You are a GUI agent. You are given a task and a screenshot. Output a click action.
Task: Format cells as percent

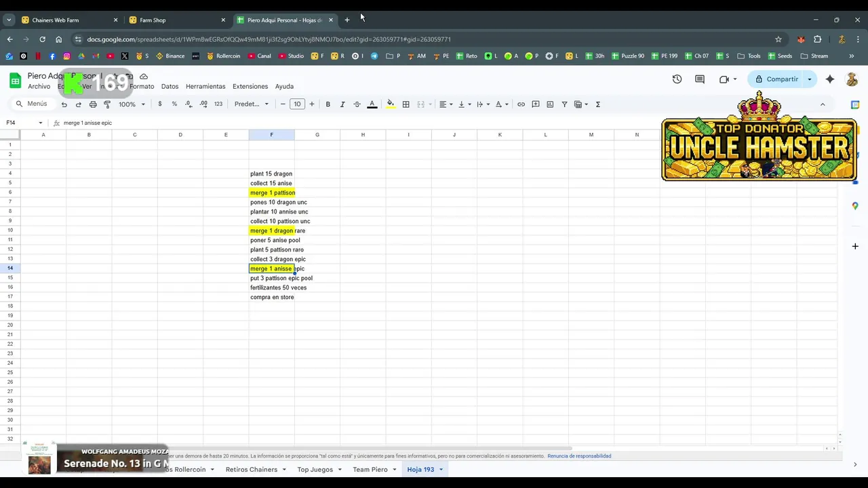(x=174, y=104)
